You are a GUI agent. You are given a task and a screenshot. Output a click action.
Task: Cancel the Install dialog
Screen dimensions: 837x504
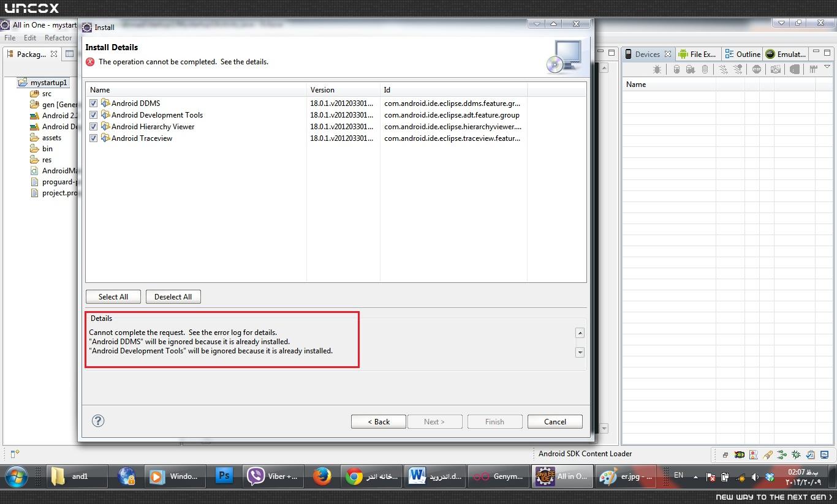(x=555, y=422)
